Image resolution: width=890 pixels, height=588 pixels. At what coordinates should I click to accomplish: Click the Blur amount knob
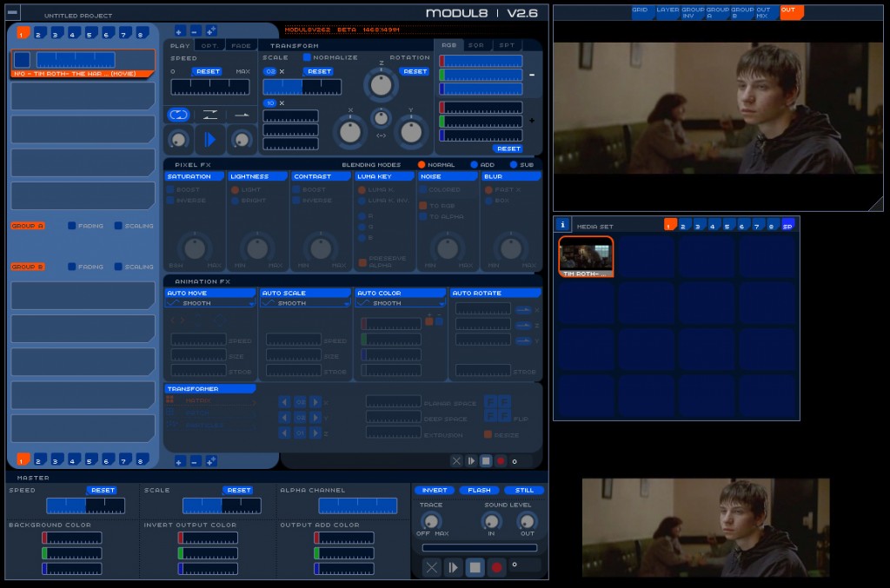tap(510, 248)
